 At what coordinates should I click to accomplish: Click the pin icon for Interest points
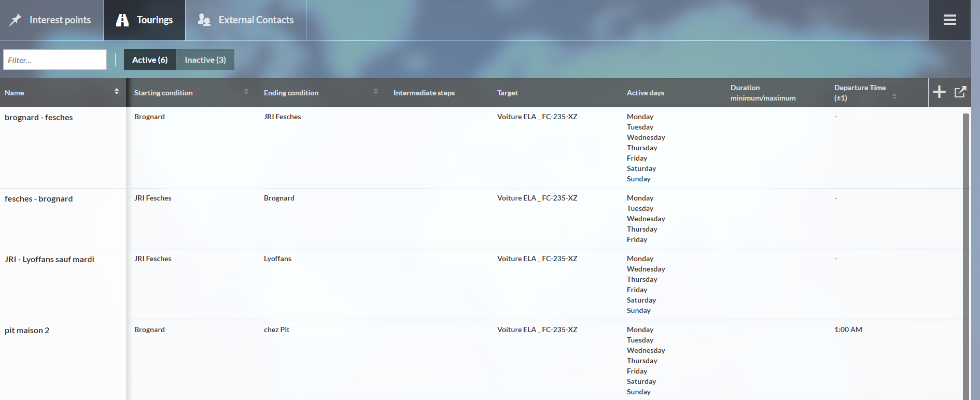pyautogui.click(x=16, y=20)
